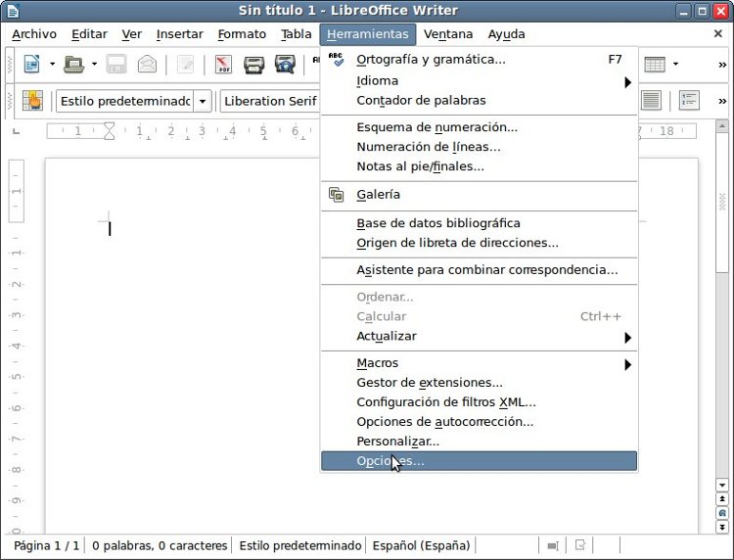This screenshot has width=734, height=560.
Task: Choose Personalizar menu entry
Action: pos(479,442)
